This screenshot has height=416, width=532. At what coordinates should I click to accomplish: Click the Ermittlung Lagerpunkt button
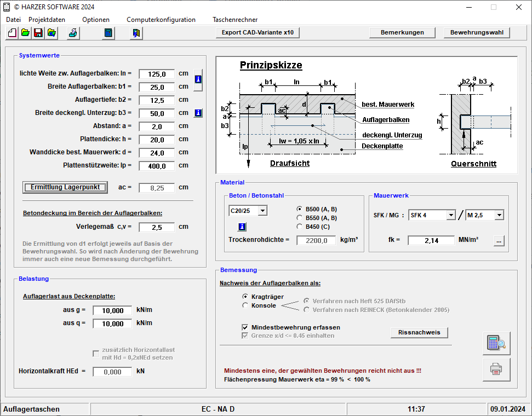point(65,187)
